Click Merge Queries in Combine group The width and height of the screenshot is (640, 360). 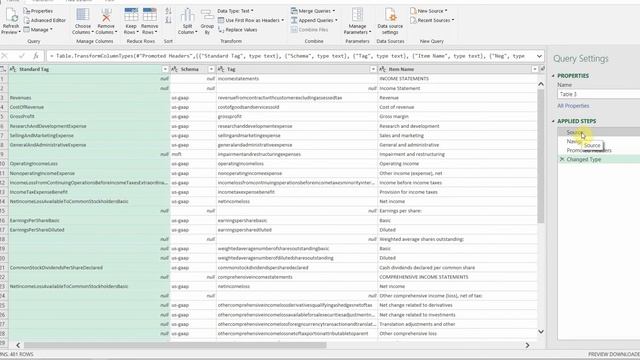point(313,11)
